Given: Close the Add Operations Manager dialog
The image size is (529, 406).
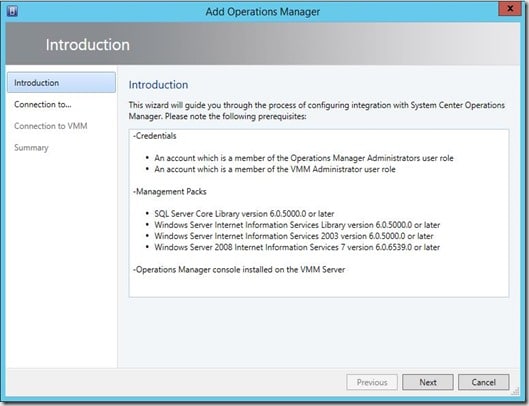Looking at the screenshot, I should click(510, 9).
